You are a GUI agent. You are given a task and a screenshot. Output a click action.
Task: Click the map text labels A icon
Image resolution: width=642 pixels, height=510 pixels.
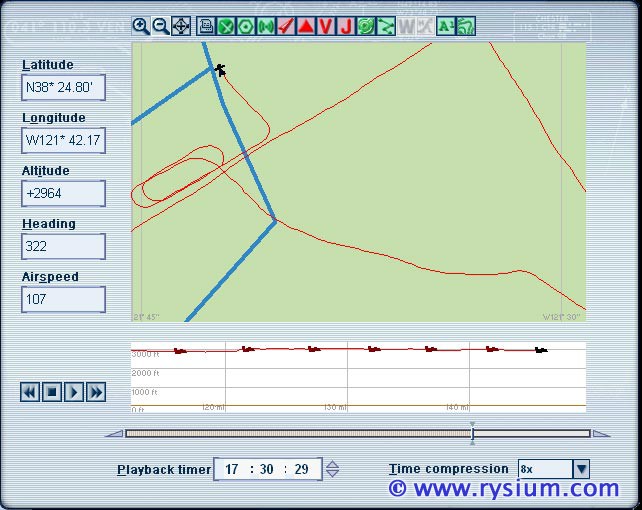[446, 26]
